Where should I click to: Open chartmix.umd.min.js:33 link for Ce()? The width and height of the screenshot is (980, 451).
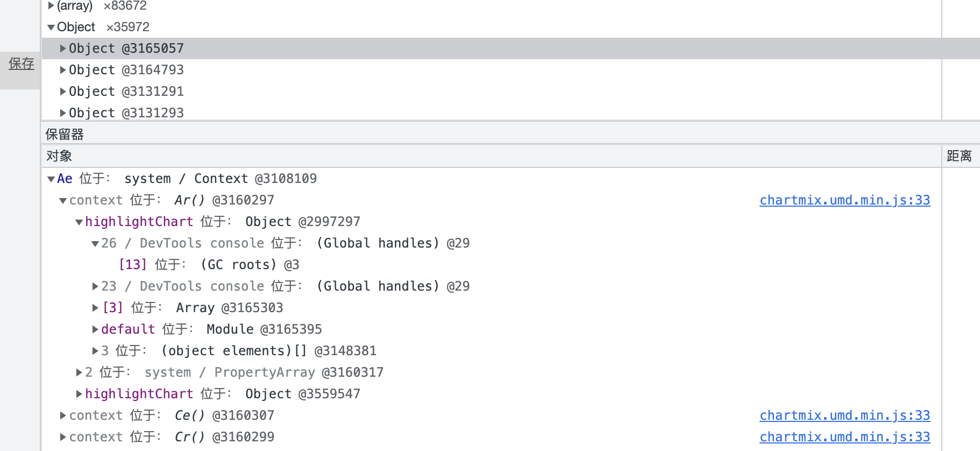coord(844,415)
